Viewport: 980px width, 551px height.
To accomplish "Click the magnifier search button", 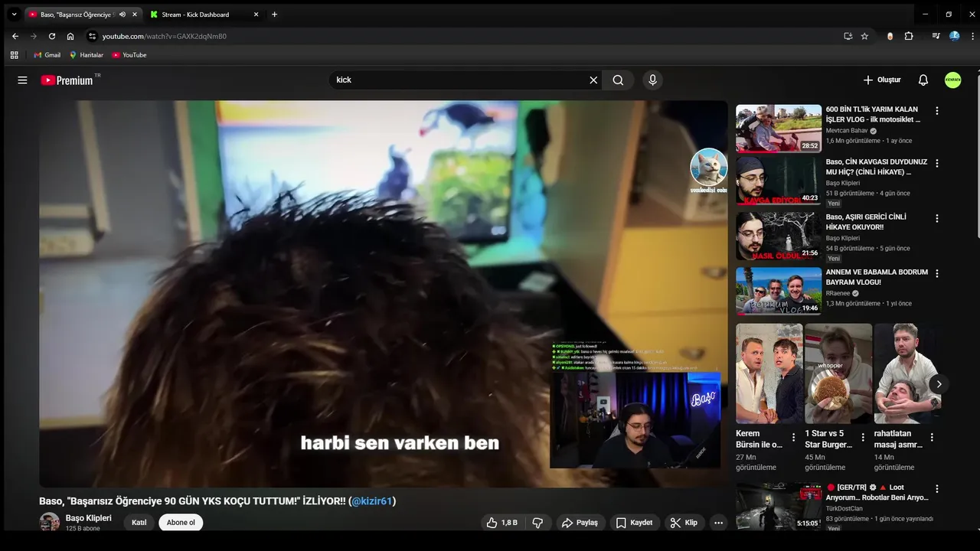I will point(618,80).
